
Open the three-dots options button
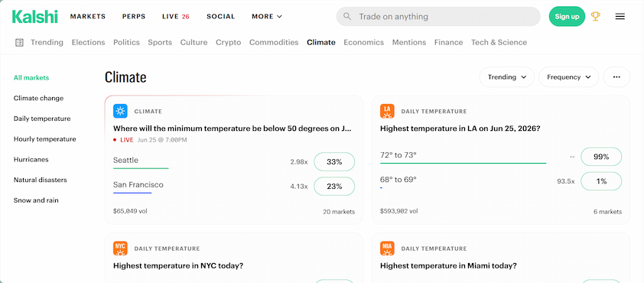point(616,76)
